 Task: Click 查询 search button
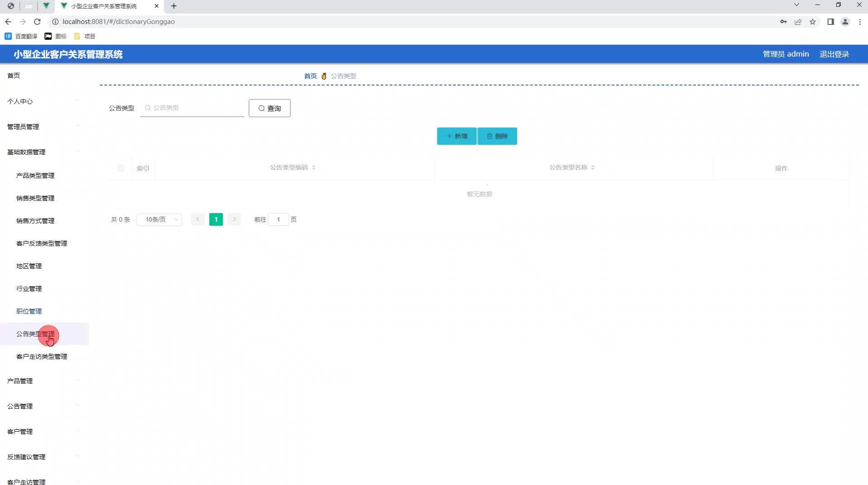tap(269, 108)
